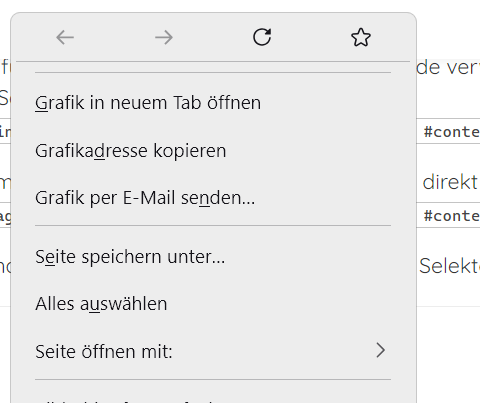Click the cut-off menu entry below the last separator
The height and width of the screenshot is (403, 480).
pos(213,399)
